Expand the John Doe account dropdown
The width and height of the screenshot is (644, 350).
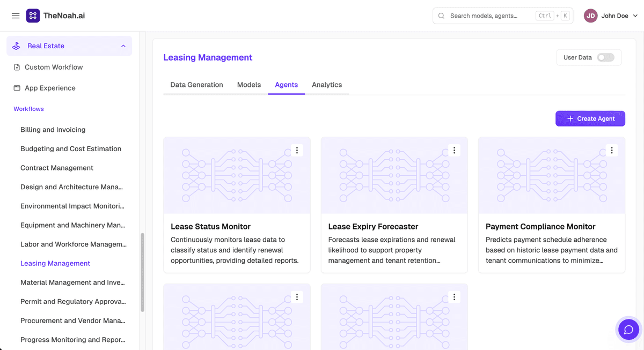pyautogui.click(x=635, y=16)
